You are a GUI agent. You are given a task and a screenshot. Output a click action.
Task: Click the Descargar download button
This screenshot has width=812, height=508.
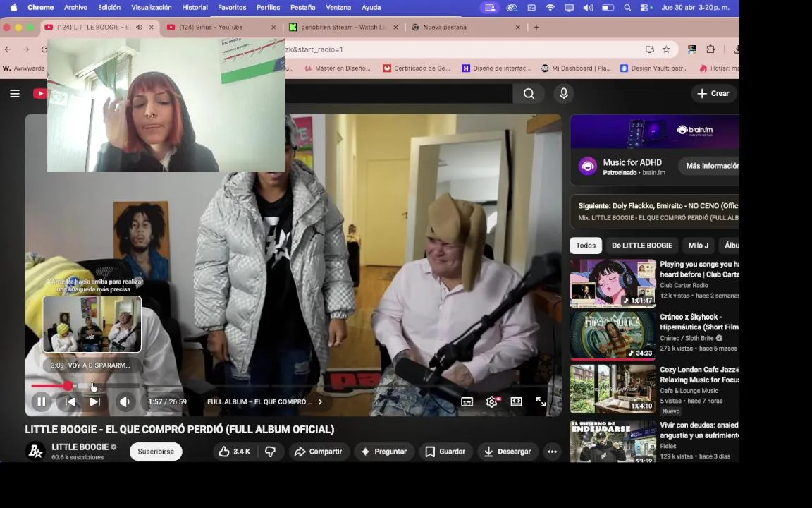coord(508,452)
